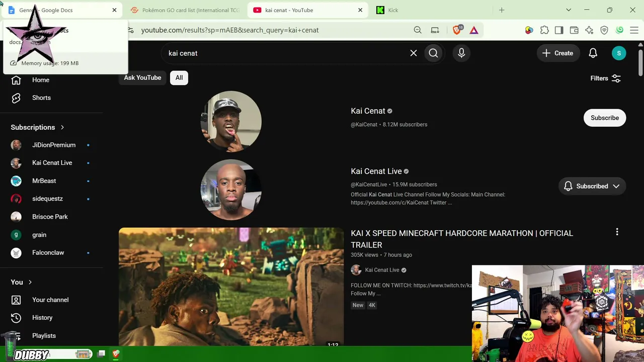
Task: Open the YouTube notifications bell
Action: [x=593, y=53]
